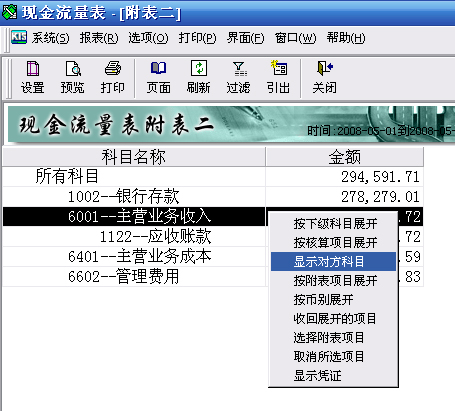Open the 过滤 filter icon
455x411 pixels.
[238, 78]
